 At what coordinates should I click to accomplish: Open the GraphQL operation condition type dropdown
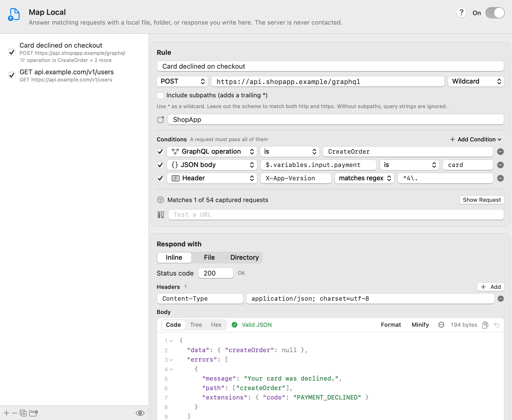pyautogui.click(x=212, y=152)
